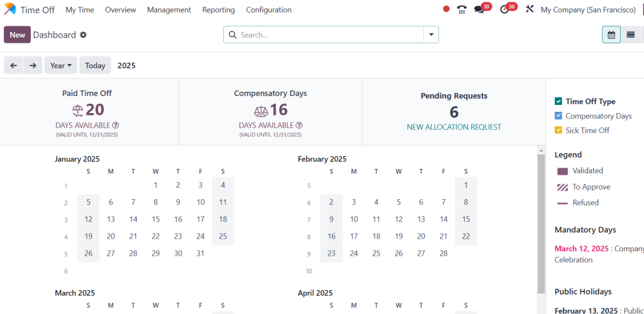644x314 pixels.
Task: Select January 1 in the calendar
Action: (156, 185)
